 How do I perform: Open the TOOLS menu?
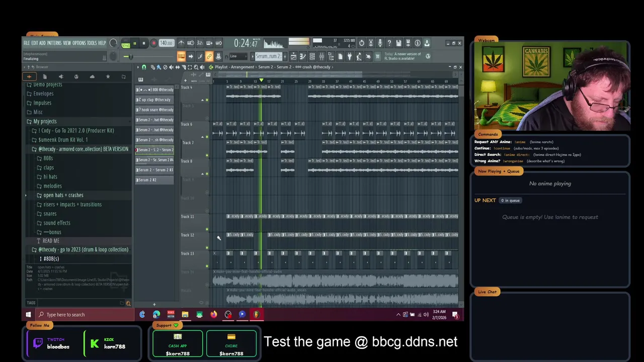pyautogui.click(x=92, y=43)
